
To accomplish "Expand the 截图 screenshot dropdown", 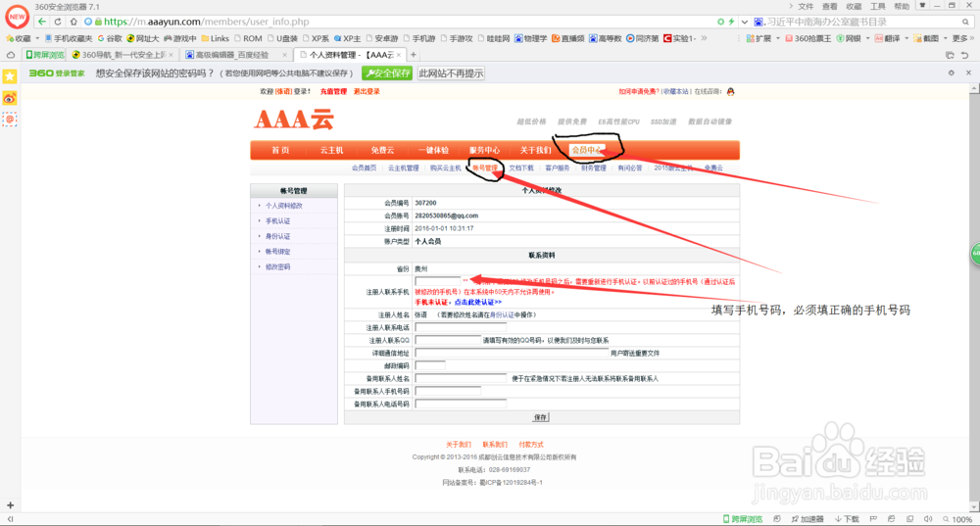I will [x=945, y=39].
